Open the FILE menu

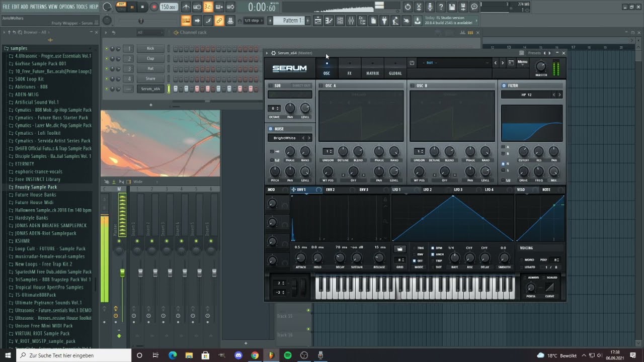click(7, 7)
